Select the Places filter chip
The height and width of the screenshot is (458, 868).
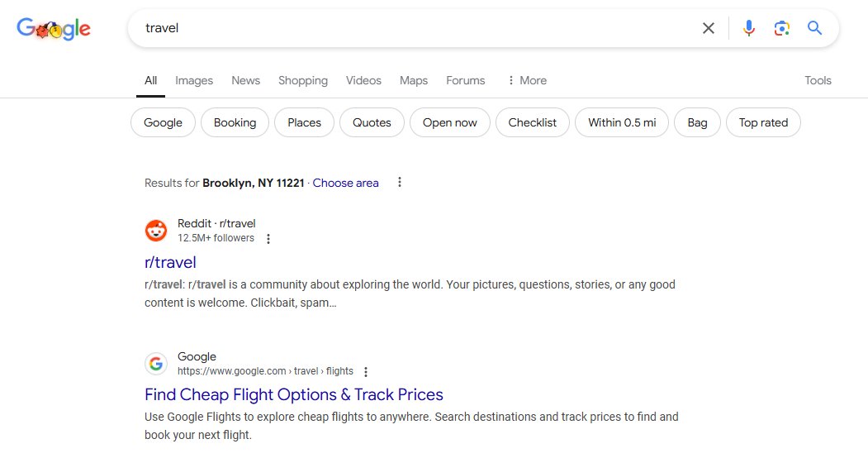tap(304, 122)
